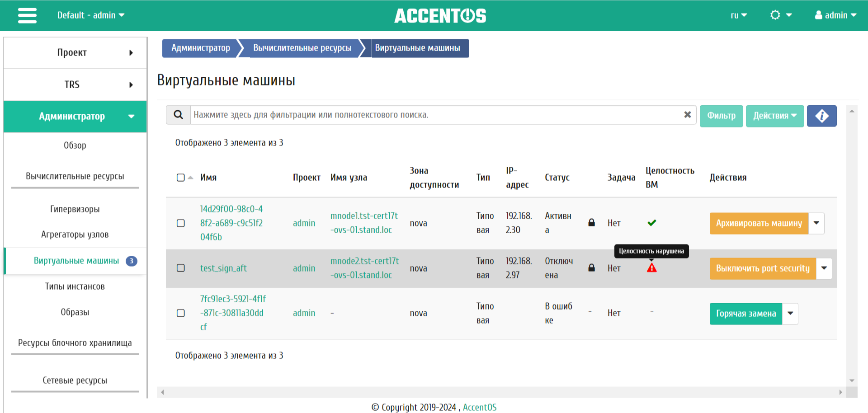Open the hamburger main menu
This screenshot has width=868, height=413.
click(x=27, y=15)
